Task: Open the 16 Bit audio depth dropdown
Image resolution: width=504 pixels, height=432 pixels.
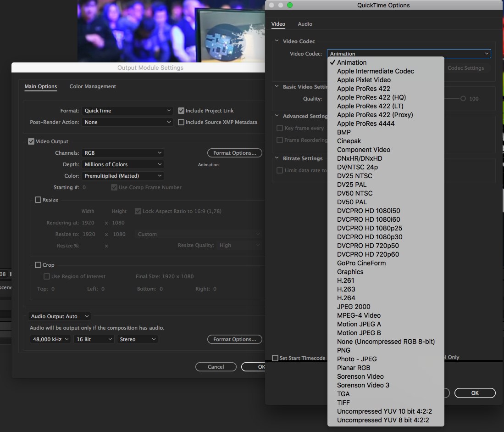Action: (x=94, y=339)
